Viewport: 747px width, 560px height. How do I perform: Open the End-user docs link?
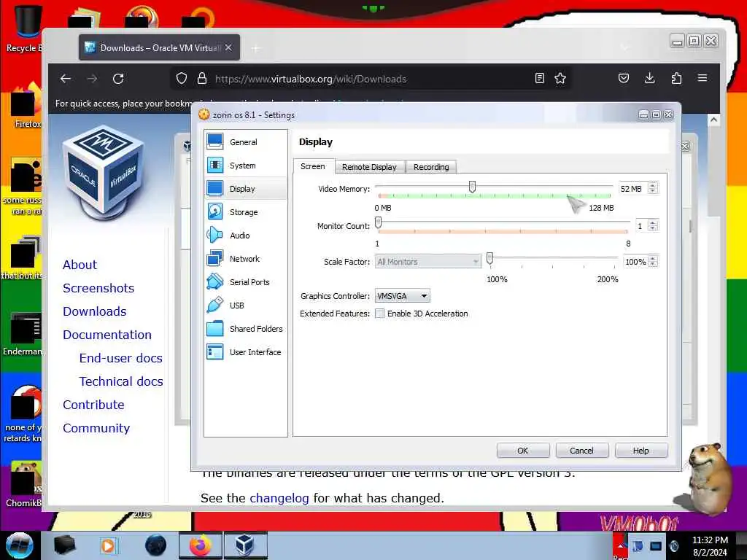pos(121,358)
